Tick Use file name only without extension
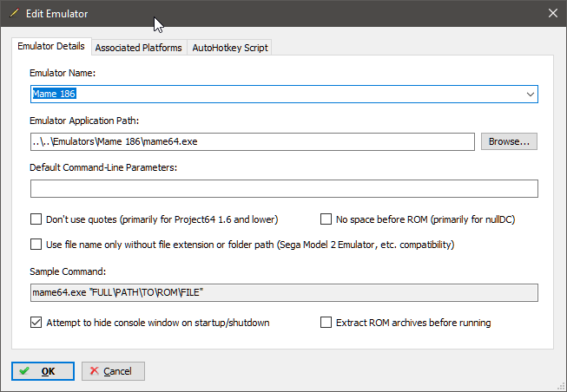567x392 pixels. (x=36, y=245)
